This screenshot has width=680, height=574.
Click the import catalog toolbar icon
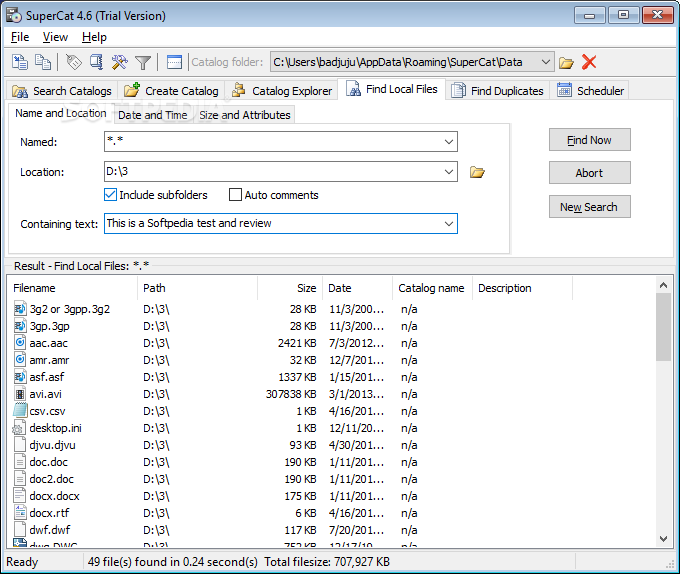point(20,62)
